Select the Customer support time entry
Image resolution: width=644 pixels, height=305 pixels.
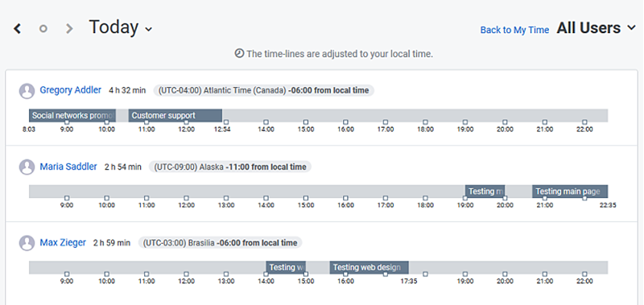[x=175, y=115]
